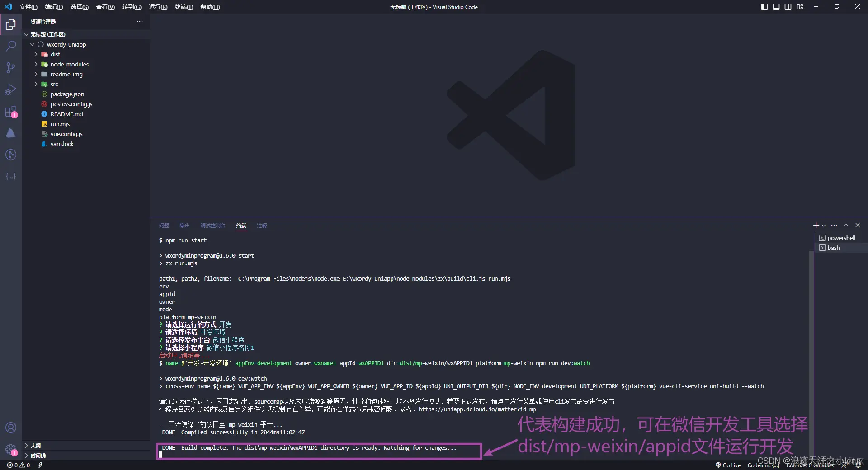Open the new-terminal profile dropdown arrow
This screenshot has height=470, width=868.
823,226
